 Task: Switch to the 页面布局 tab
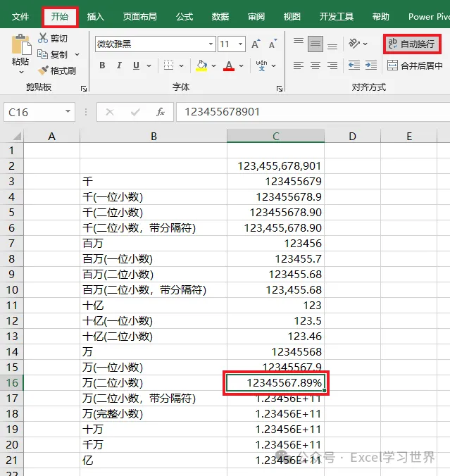(x=140, y=16)
